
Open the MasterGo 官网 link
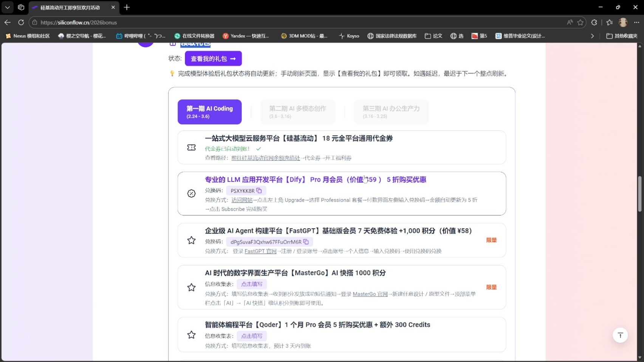tap(370, 294)
